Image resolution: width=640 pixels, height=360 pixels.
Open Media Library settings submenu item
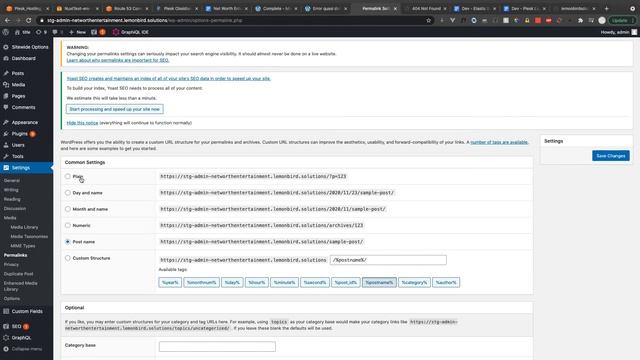tap(24, 227)
